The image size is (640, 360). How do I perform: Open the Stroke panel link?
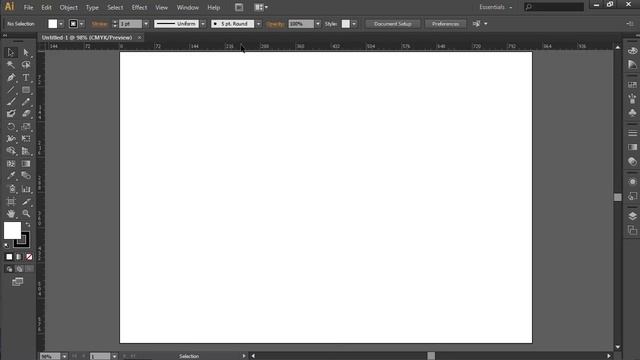(x=100, y=24)
